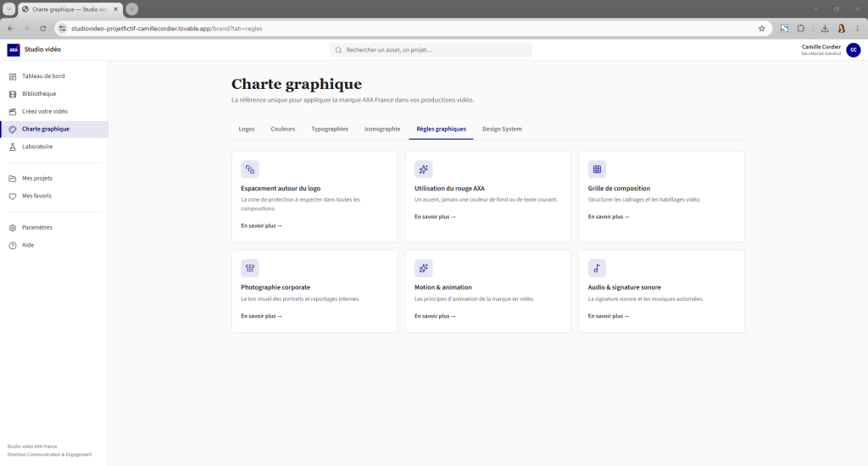Image resolution: width=868 pixels, height=466 pixels.
Task: Click the Motion & animation card title
Action: coord(442,288)
